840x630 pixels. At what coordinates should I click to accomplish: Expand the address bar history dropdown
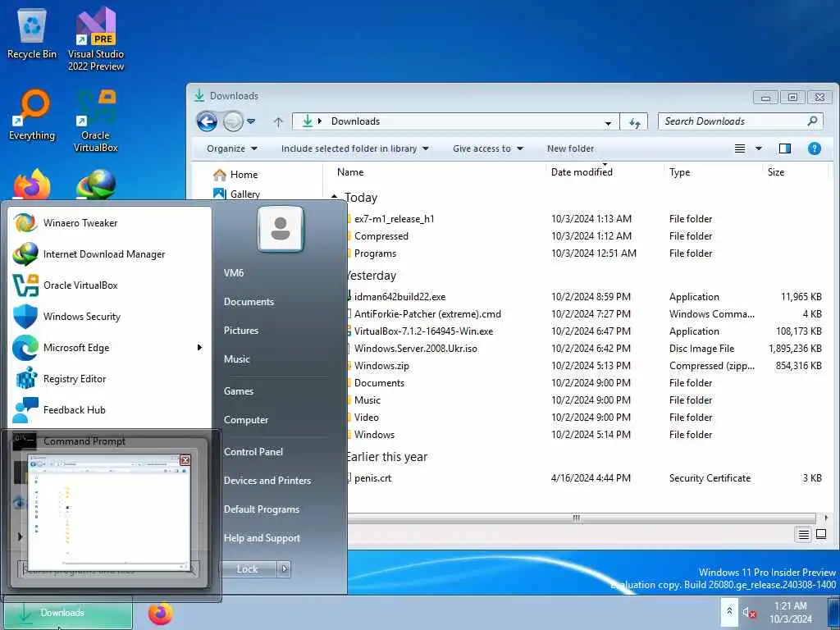coord(608,123)
